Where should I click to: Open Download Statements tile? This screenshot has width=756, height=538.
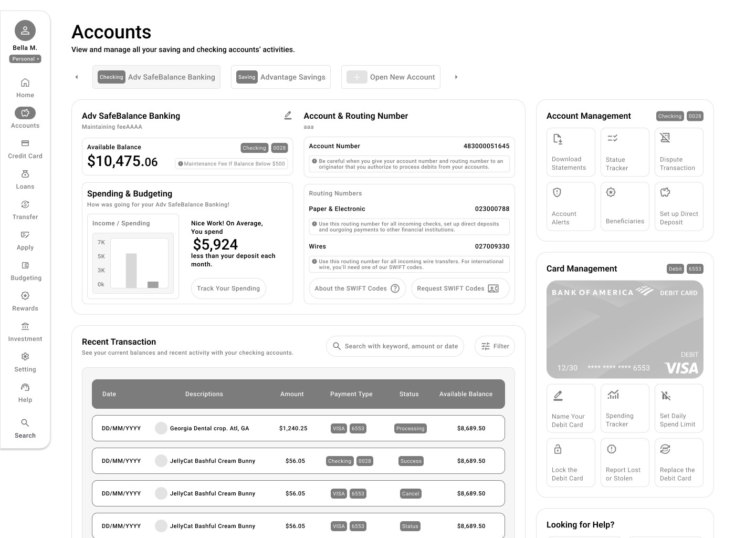[571, 152]
